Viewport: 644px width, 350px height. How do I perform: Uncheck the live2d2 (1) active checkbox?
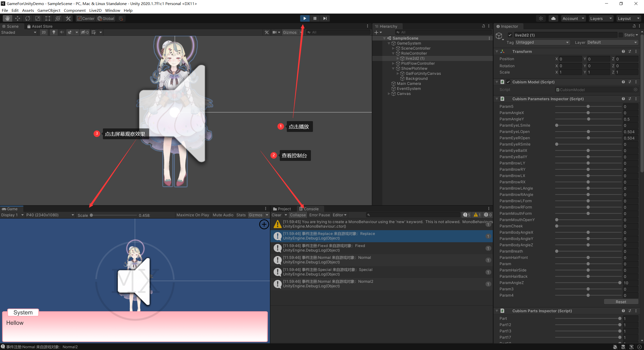(x=510, y=35)
